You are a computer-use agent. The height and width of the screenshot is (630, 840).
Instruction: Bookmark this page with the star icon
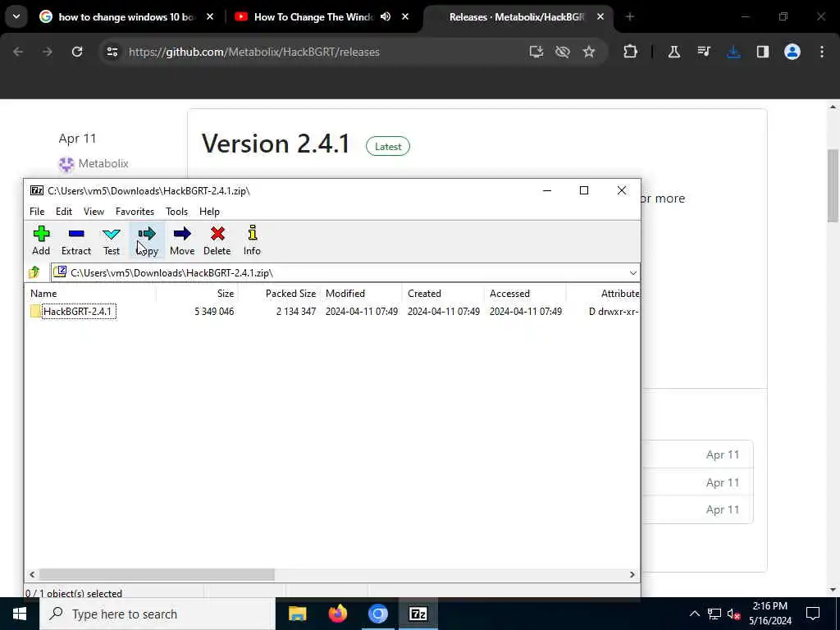click(589, 52)
